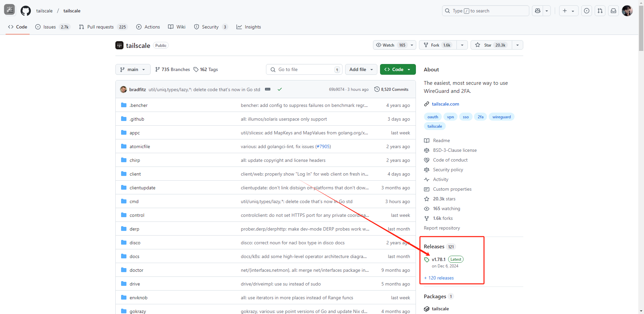Click the eye icon beside 165 watching

point(427,208)
